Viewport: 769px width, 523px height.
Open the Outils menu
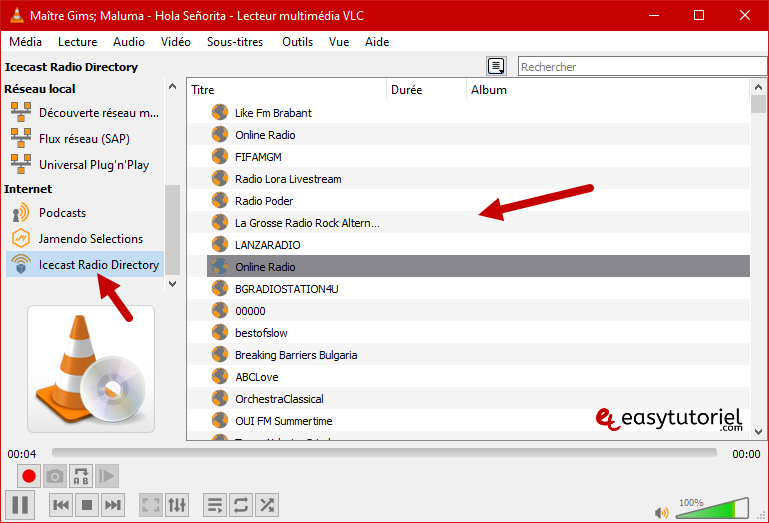click(x=297, y=42)
